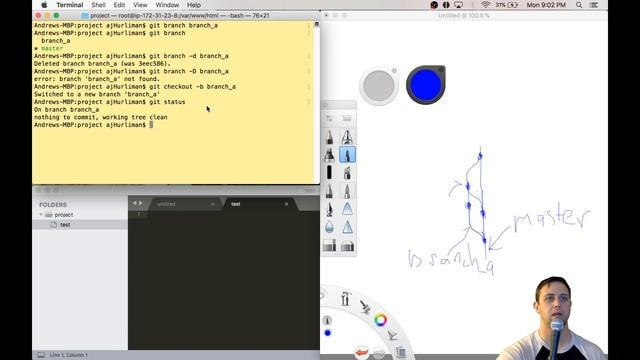Click the Wi-Fi icon in menu bar
The image size is (640, 360).
coord(485,5)
